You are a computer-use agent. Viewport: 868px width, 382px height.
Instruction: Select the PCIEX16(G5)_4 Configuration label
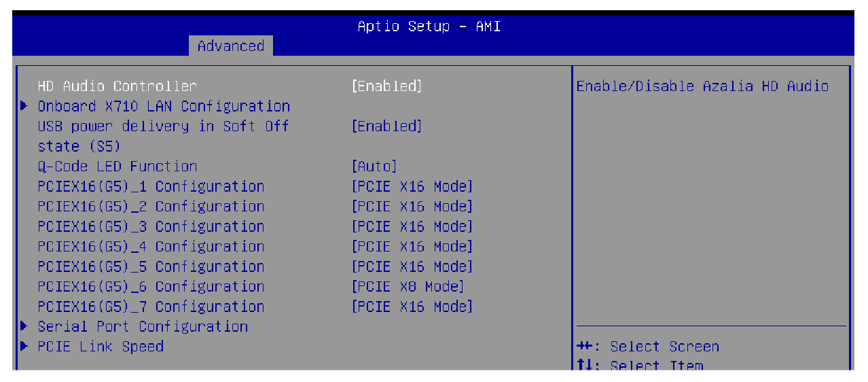click(151, 247)
